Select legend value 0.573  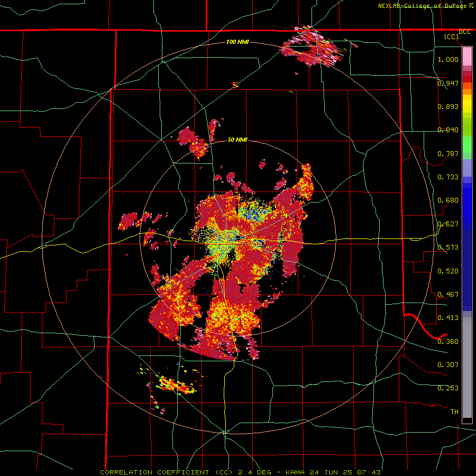(x=448, y=247)
